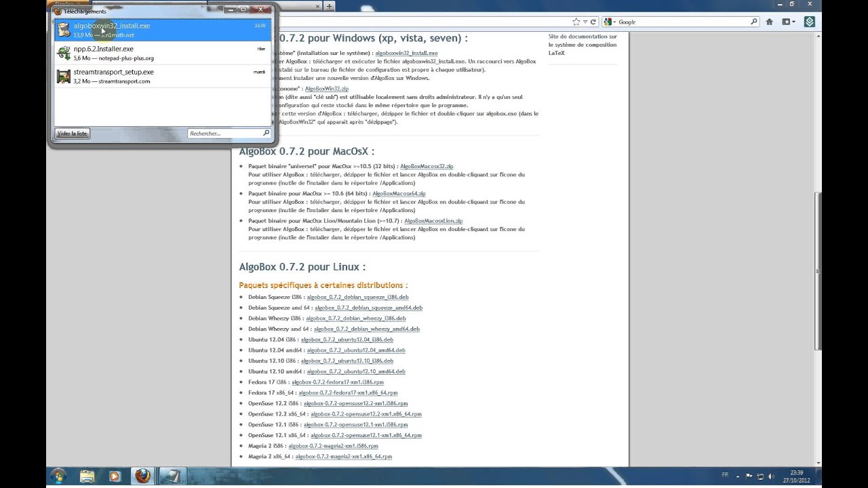This screenshot has height=488, width=868.
Task: Open Windows Explorer from the taskbar
Action: click(x=88, y=476)
